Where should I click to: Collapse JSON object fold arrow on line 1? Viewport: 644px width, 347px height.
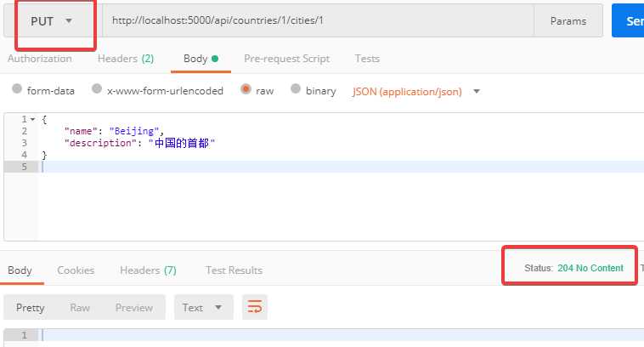click(x=32, y=119)
